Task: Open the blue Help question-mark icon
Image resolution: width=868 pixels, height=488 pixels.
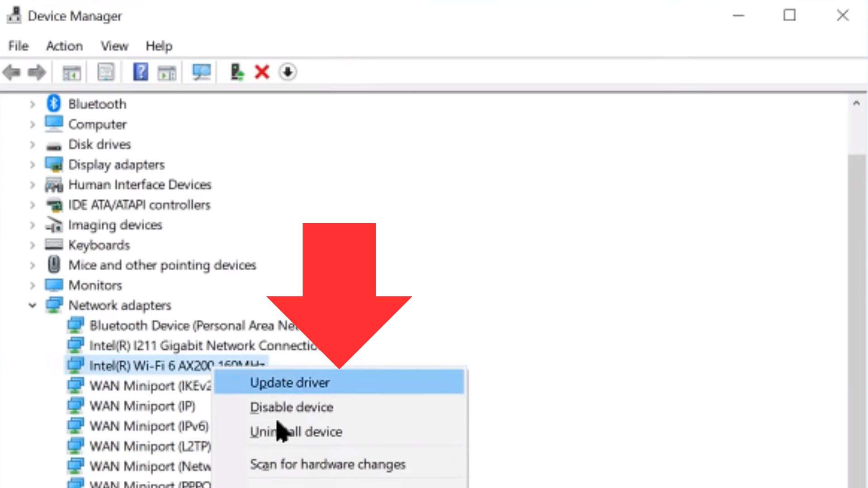Action: 141,72
